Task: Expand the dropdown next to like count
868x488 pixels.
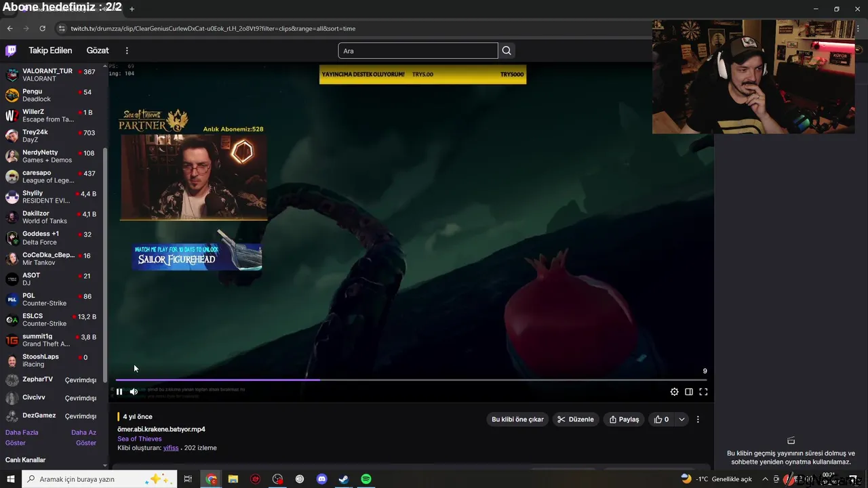Action: click(682, 420)
